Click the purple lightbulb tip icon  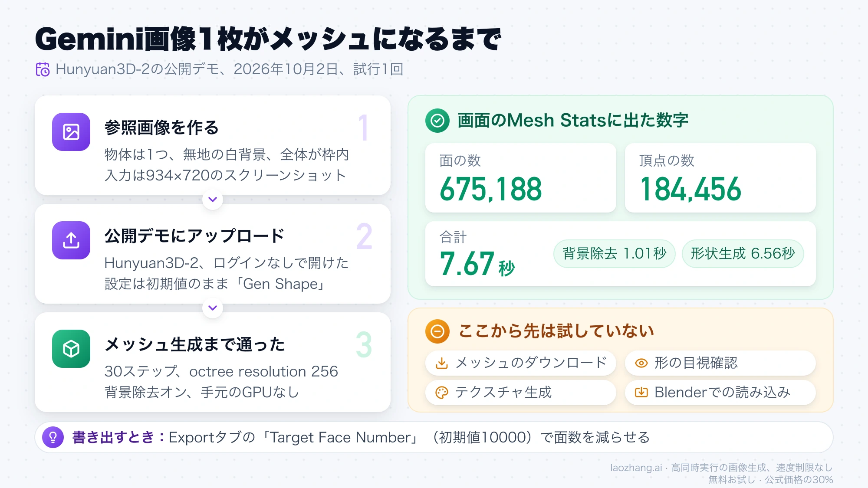(x=53, y=437)
